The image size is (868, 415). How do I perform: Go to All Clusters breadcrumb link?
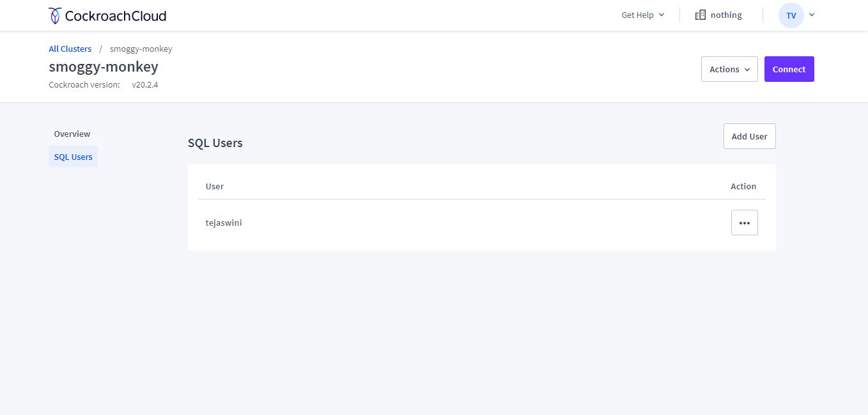click(x=70, y=49)
